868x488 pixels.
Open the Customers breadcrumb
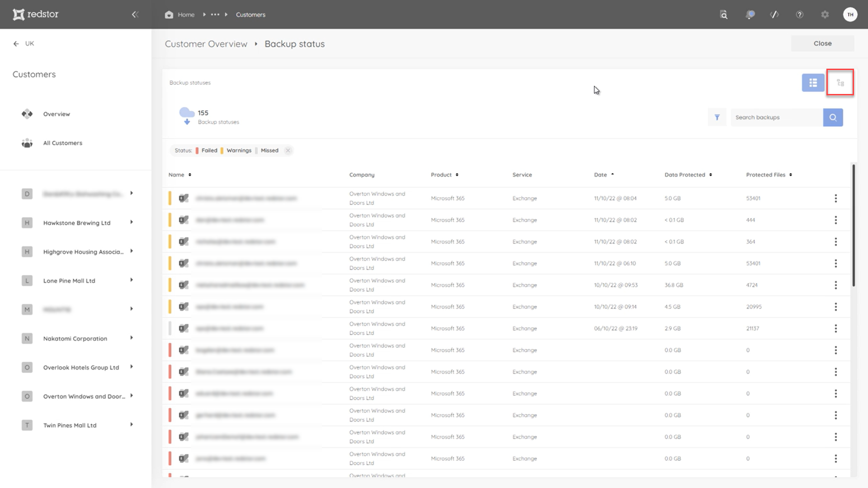(250, 14)
